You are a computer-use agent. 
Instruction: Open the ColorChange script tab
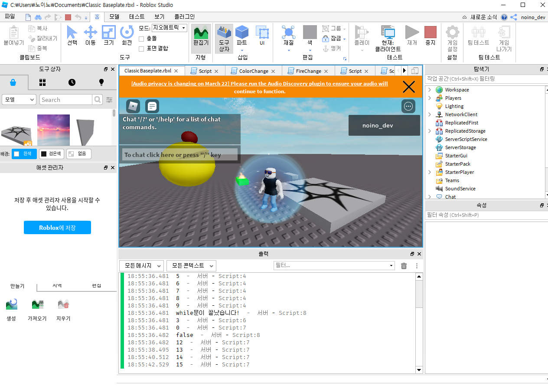pyautogui.click(x=253, y=71)
